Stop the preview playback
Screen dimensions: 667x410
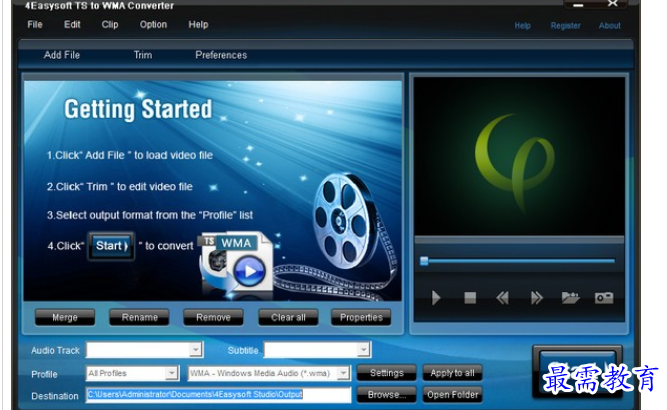470,298
